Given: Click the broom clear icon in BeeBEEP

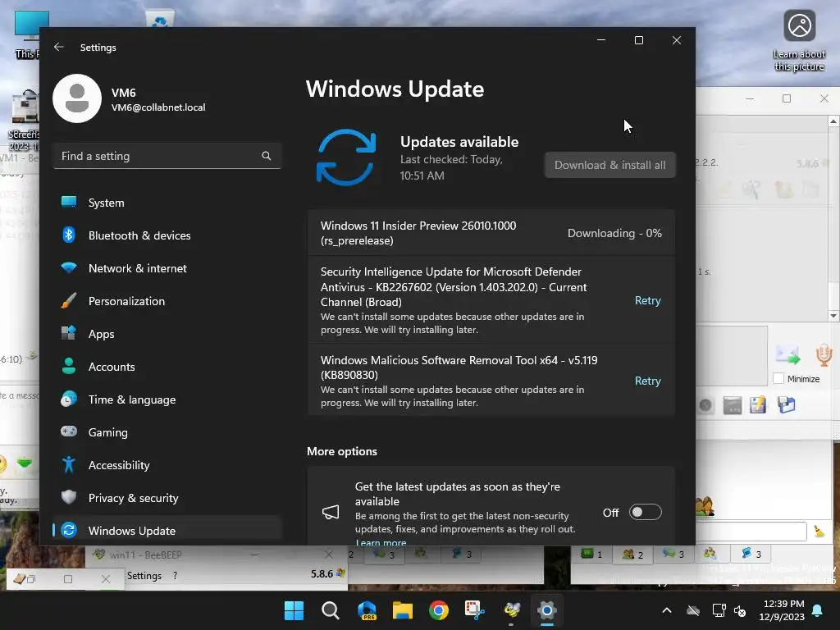Looking at the screenshot, I should click(x=819, y=531).
